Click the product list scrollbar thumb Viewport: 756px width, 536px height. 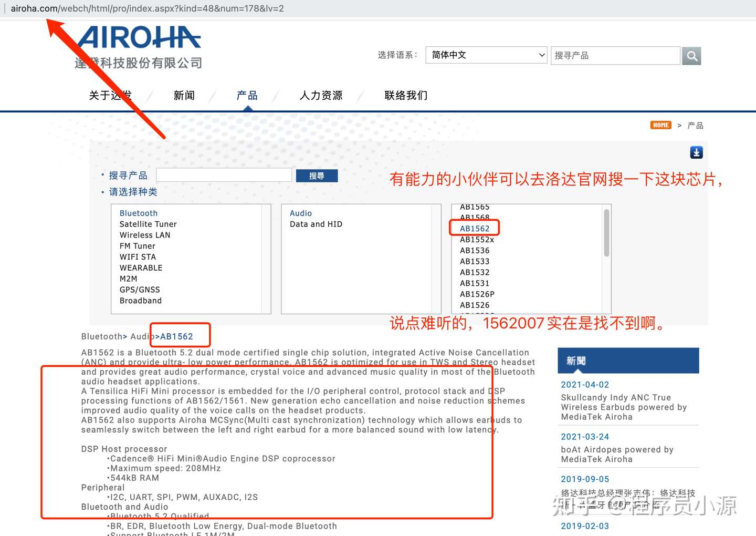[606, 233]
